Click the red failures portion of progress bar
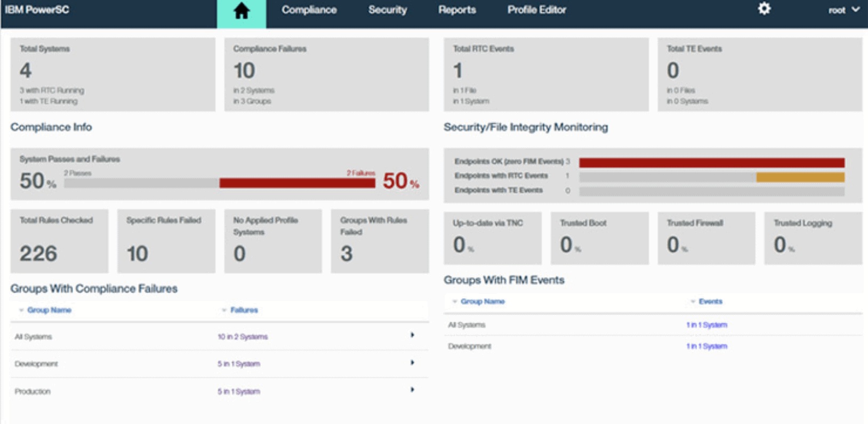This screenshot has width=868, height=424. pyautogui.click(x=298, y=183)
